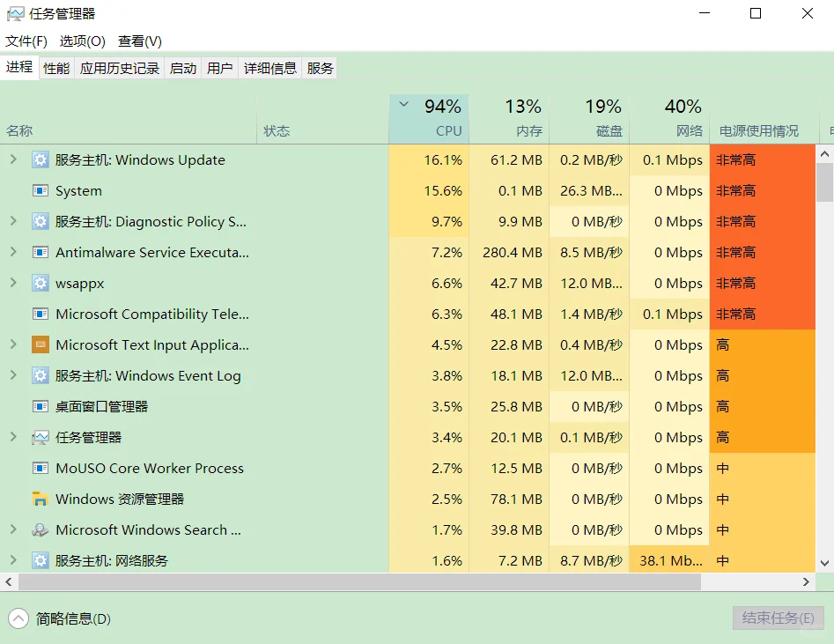The height and width of the screenshot is (644, 834).
Task: Click the System process icon
Action: tap(39, 190)
